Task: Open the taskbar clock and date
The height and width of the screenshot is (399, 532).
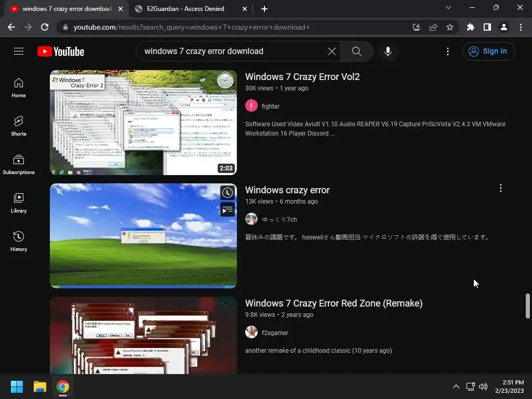Action: [x=510, y=387]
